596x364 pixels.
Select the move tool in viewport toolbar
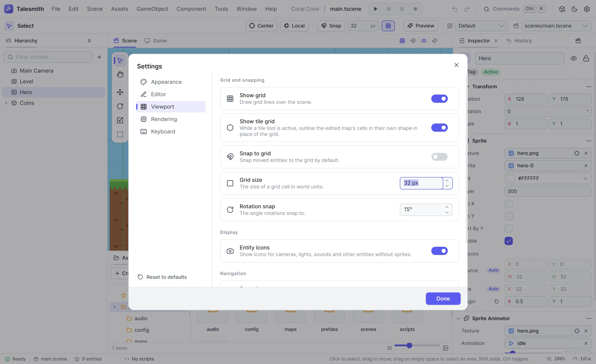click(120, 92)
